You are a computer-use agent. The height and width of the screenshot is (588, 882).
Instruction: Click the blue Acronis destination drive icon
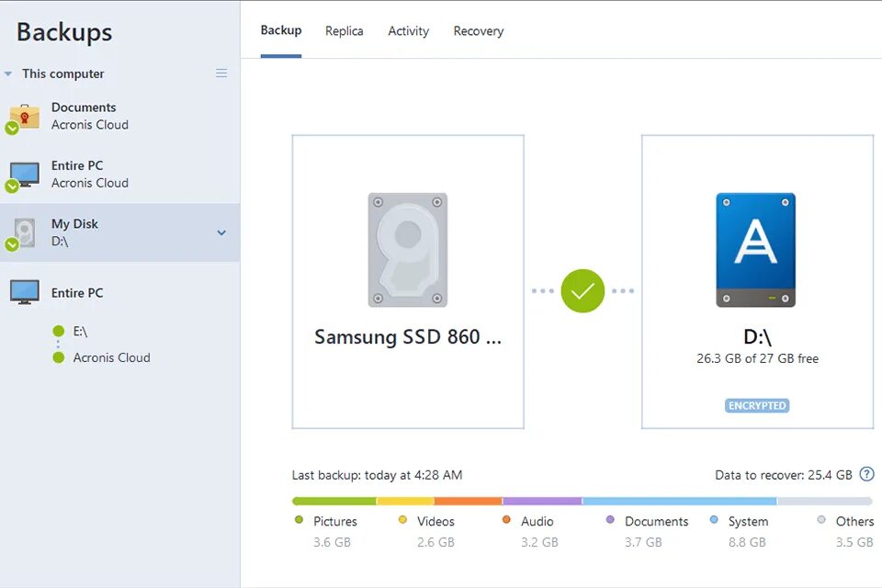pyautogui.click(x=756, y=248)
